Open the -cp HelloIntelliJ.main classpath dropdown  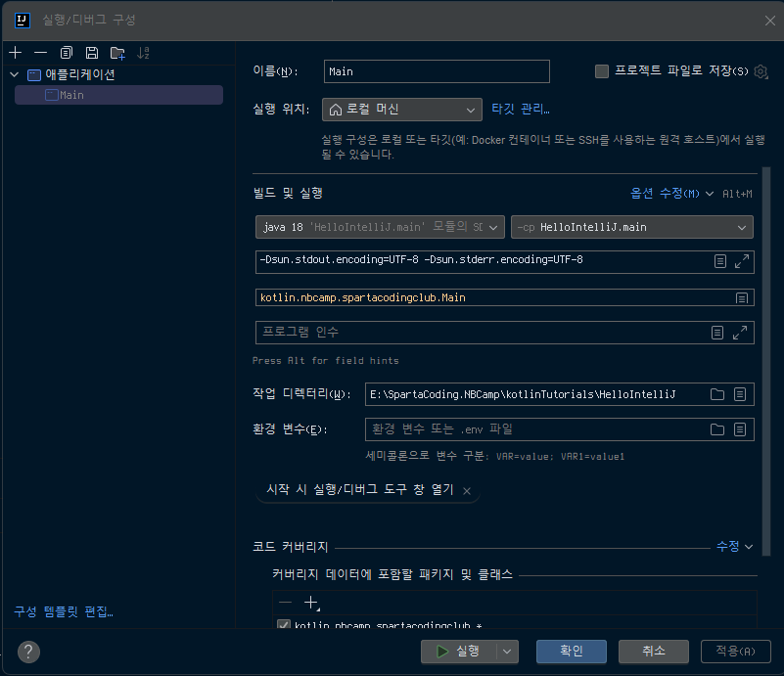[632, 227]
